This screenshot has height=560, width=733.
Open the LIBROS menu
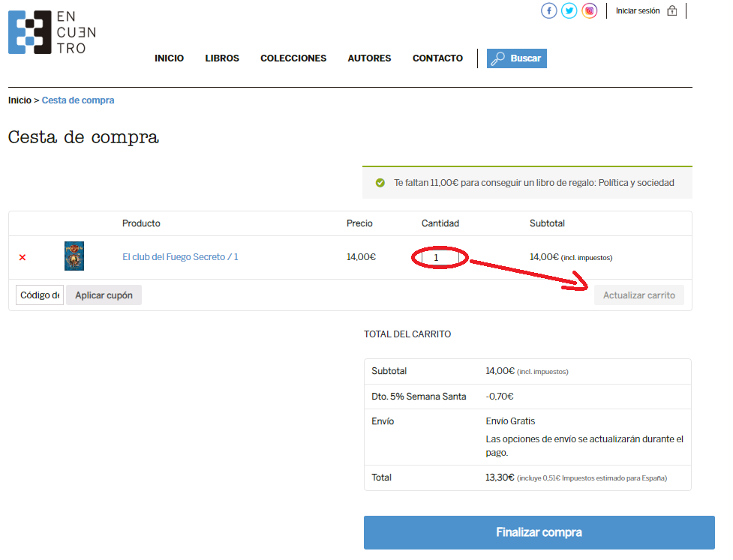(x=222, y=58)
